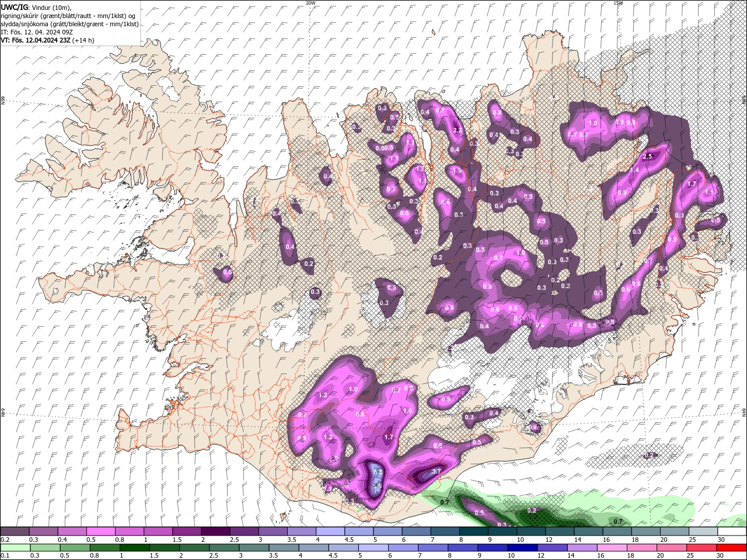This screenshot has width=747, height=560.
Task: Click the '2.5' snowfall value on the map
Action: point(647,156)
